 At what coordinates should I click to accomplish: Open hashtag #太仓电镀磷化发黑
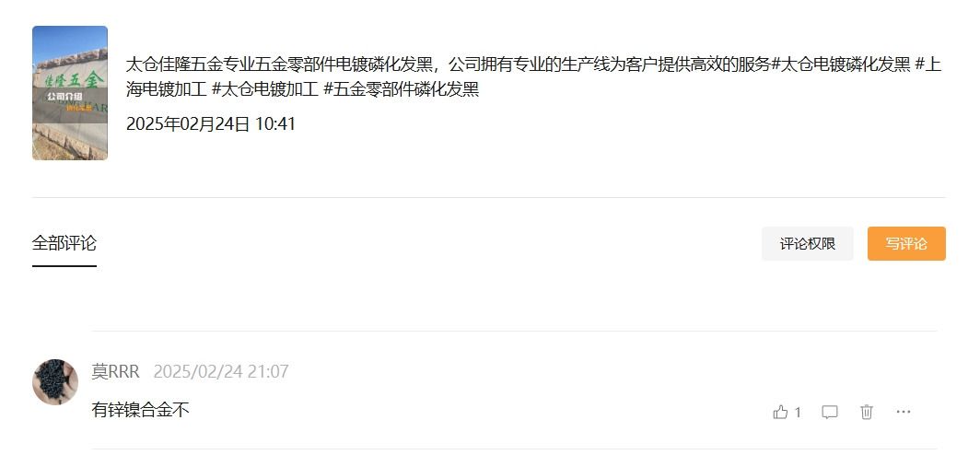tap(841, 64)
